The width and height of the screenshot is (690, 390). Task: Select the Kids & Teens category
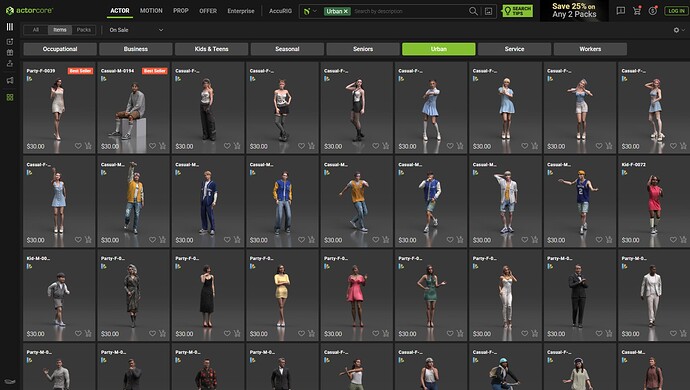tap(211, 49)
